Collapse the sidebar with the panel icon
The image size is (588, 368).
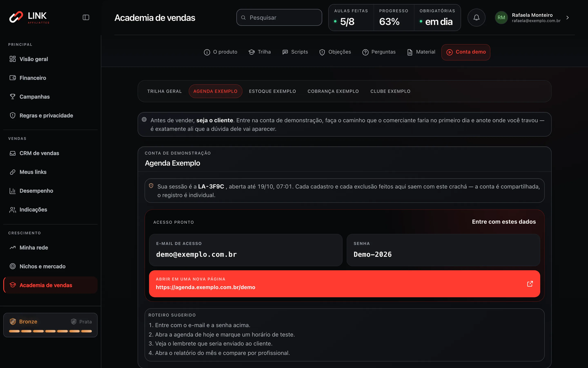(x=86, y=18)
